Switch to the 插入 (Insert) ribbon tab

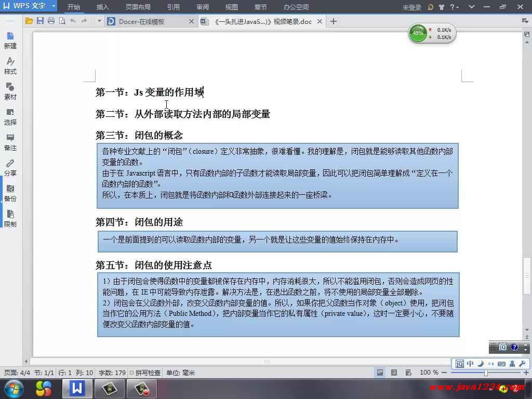pos(103,7)
